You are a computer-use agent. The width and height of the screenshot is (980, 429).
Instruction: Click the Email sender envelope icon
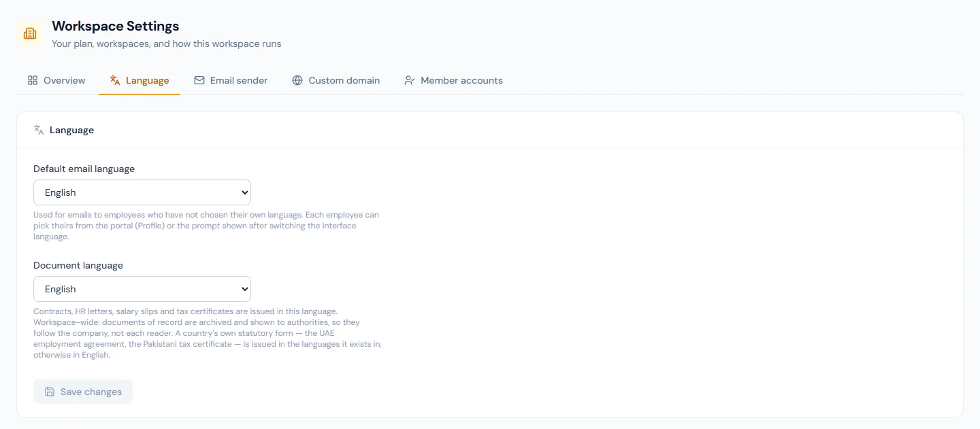(x=199, y=80)
